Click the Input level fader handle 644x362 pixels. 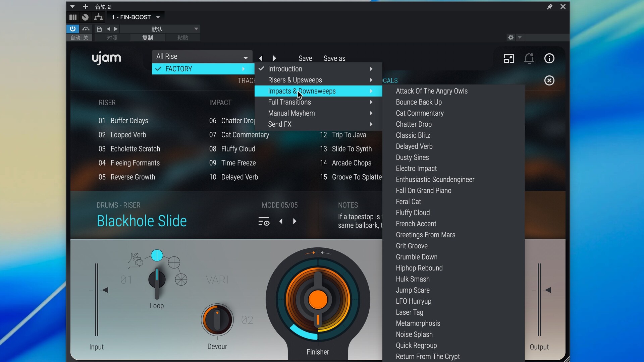click(105, 290)
